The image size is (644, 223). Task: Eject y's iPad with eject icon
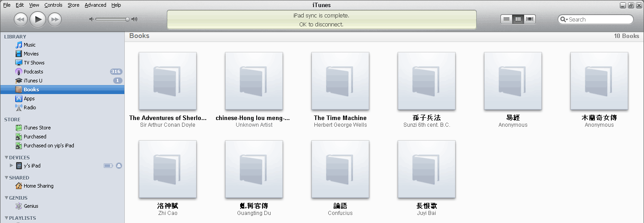(x=119, y=166)
